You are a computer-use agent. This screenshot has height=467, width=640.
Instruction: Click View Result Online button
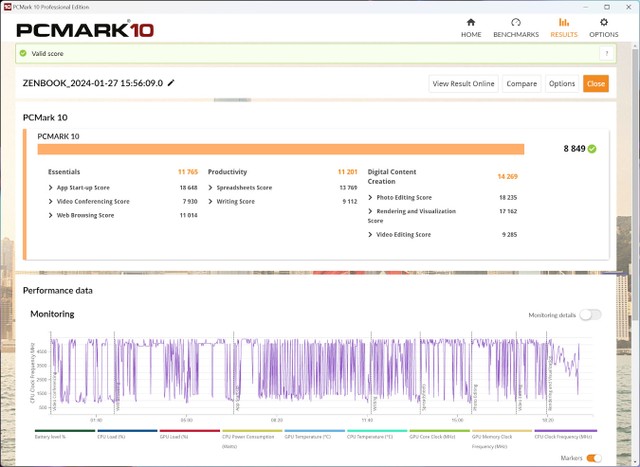[463, 84]
